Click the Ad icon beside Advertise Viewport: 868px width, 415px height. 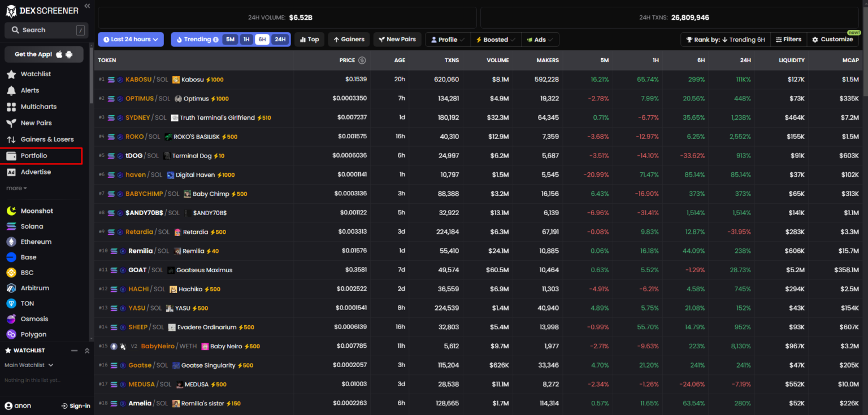point(11,172)
